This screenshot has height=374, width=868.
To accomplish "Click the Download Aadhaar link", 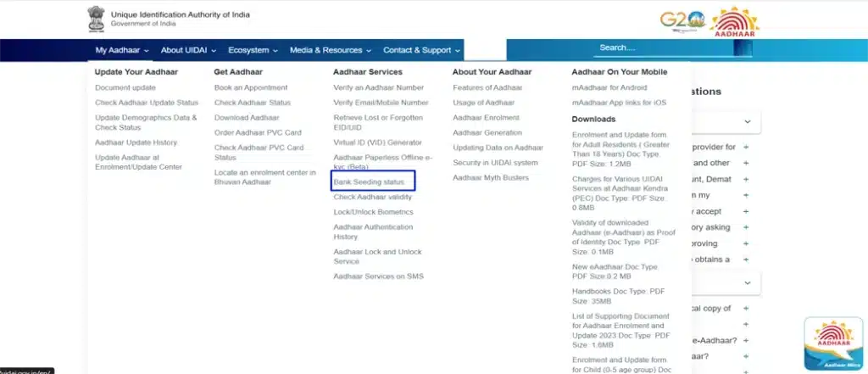I will pos(247,118).
